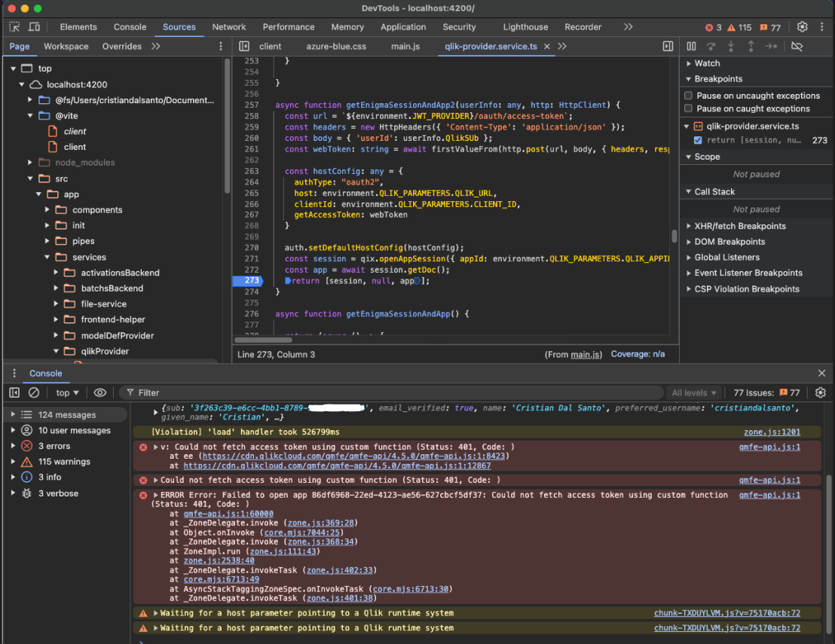The height and width of the screenshot is (644, 835).
Task: Toggle the console sidebar icon
Action: coord(14,392)
